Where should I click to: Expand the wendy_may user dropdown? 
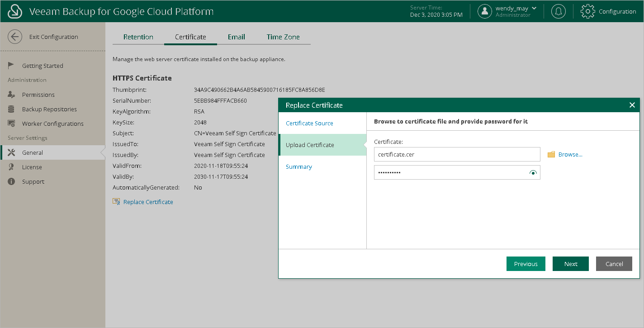pyautogui.click(x=534, y=8)
